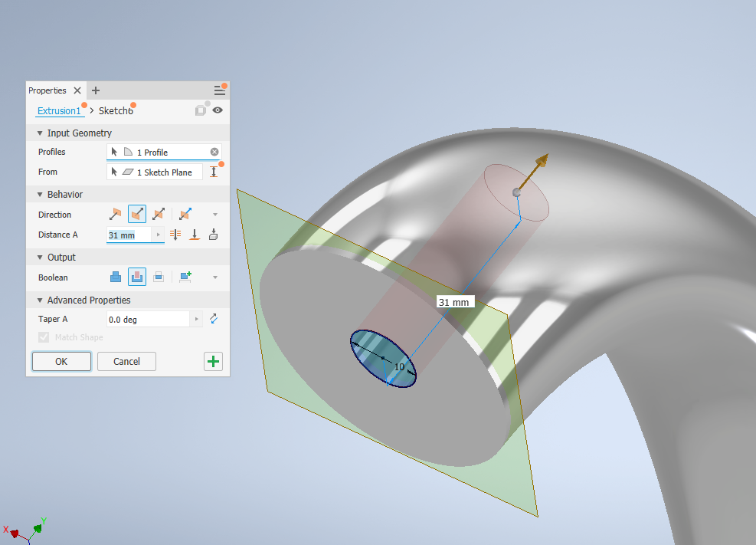Select the Flipped direction icon

coord(137,215)
